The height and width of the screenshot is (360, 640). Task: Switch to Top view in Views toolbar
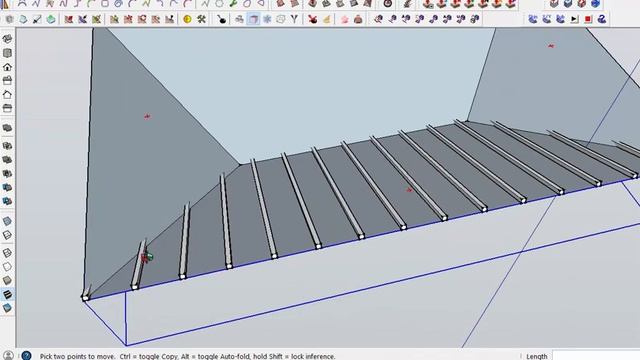click(7, 53)
